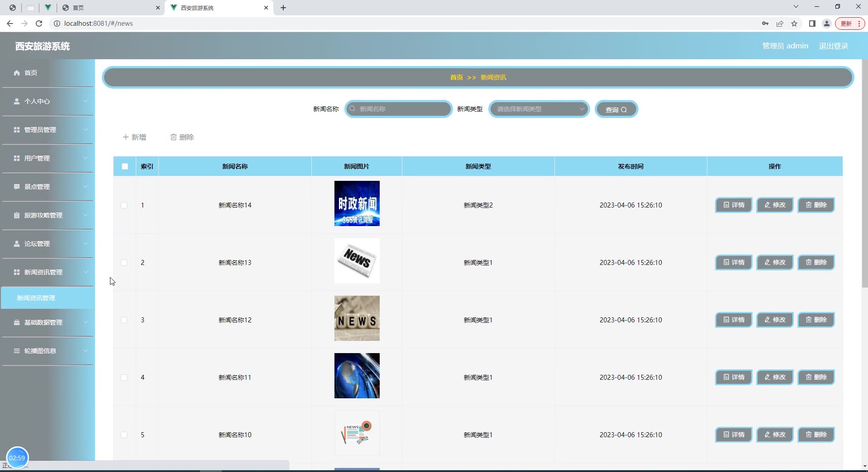This screenshot has width=868, height=472.
Task: View 详情 for 新闻名称10
Action: (x=734, y=434)
